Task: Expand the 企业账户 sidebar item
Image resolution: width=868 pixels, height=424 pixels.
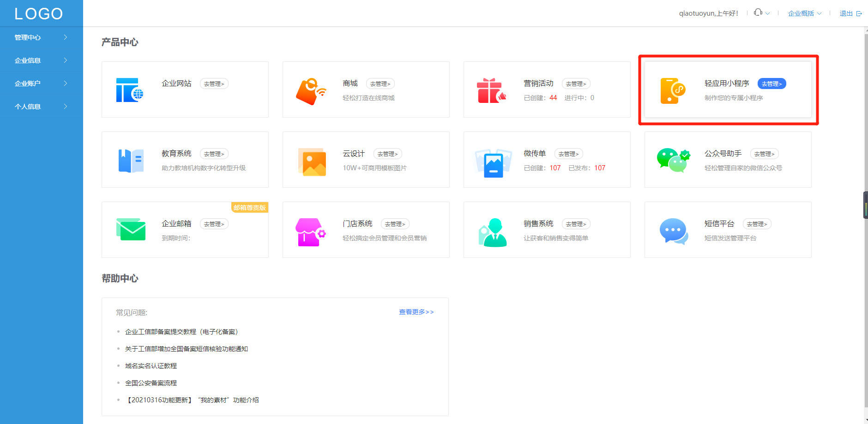Action: click(x=42, y=84)
